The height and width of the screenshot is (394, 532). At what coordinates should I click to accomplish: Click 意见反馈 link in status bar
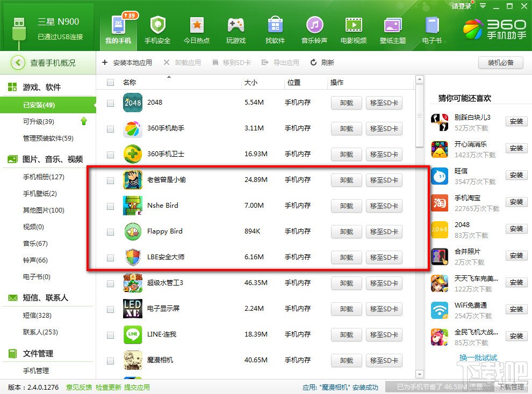coord(78,387)
